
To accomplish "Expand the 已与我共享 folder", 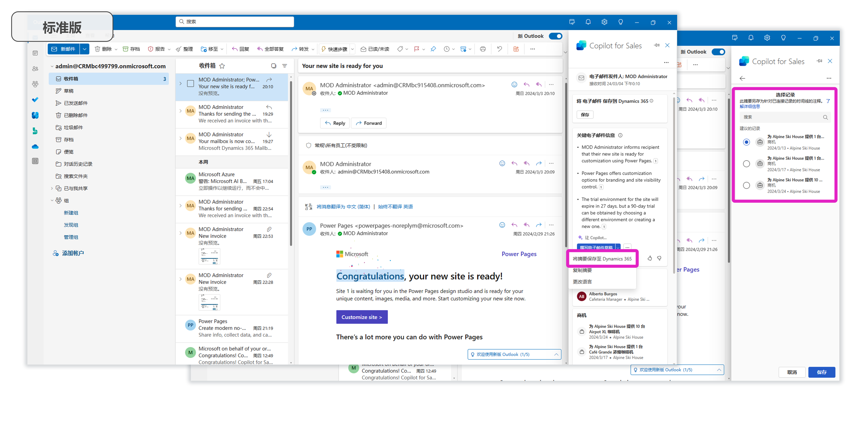I will 52,188.
